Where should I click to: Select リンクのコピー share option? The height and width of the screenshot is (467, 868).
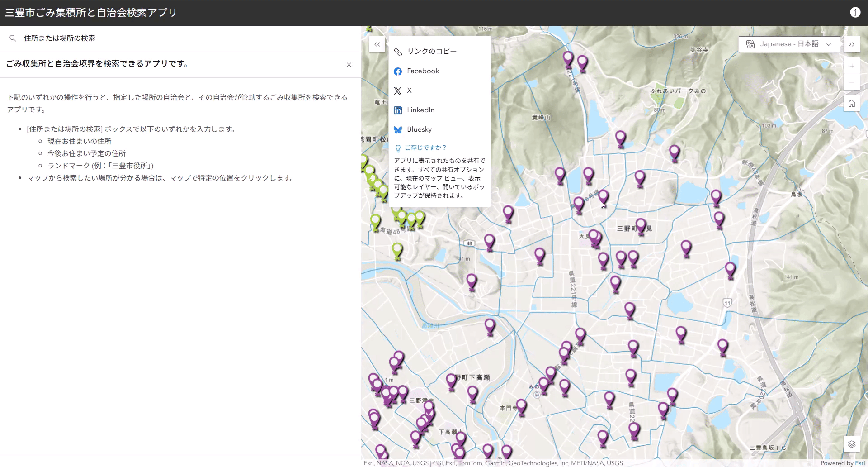pyautogui.click(x=439, y=52)
